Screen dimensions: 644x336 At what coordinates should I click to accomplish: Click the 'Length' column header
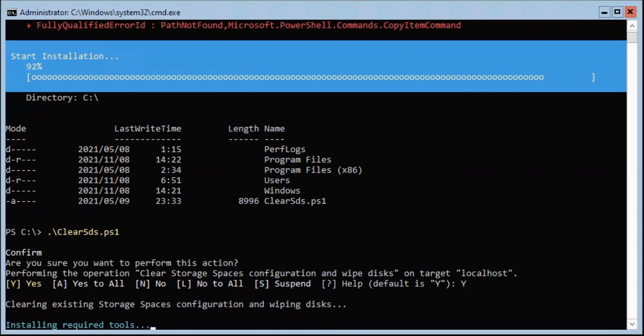click(x=244, y=129)
